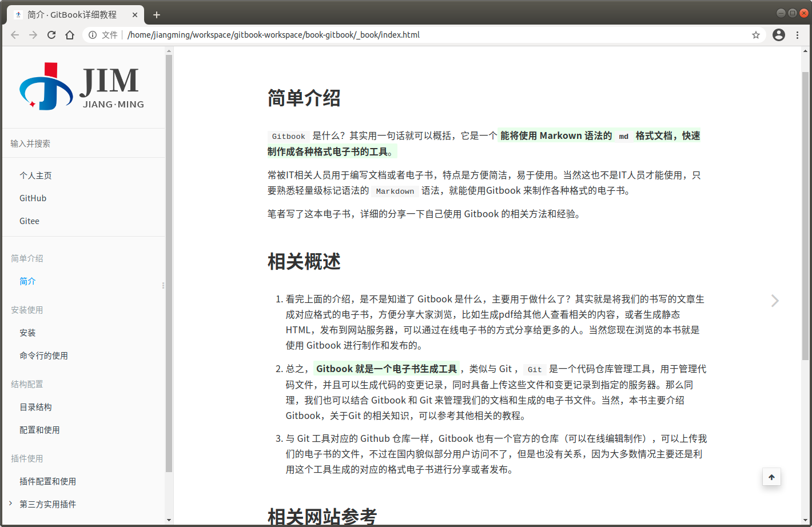Click the Git inline code label

pyautogui.click(x=535, y=370)
